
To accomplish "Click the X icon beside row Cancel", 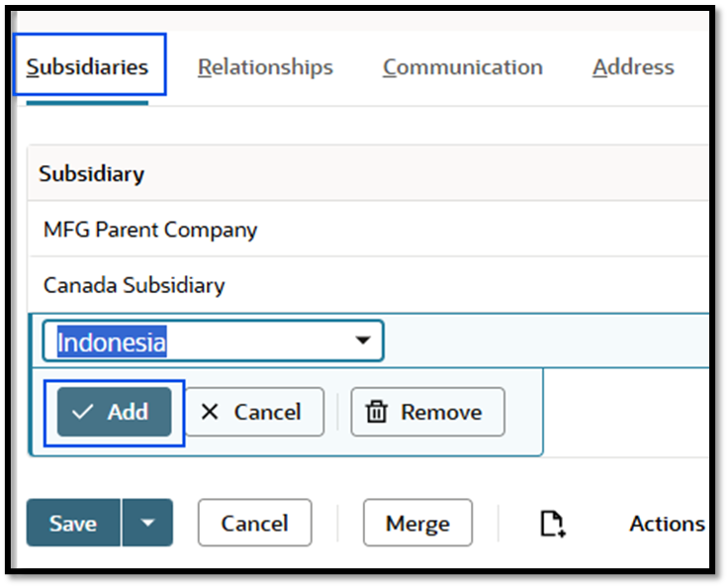I will click(210, 412).
